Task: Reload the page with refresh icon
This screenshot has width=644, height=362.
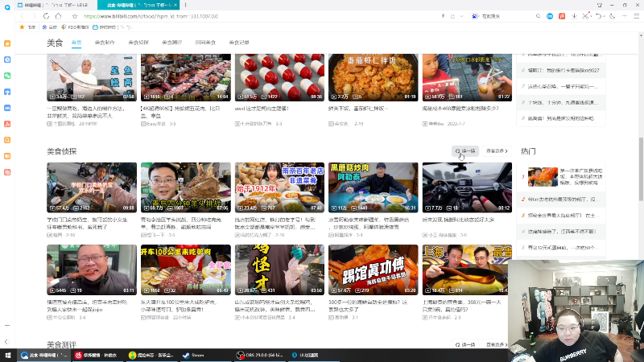Action: (46, 16)
